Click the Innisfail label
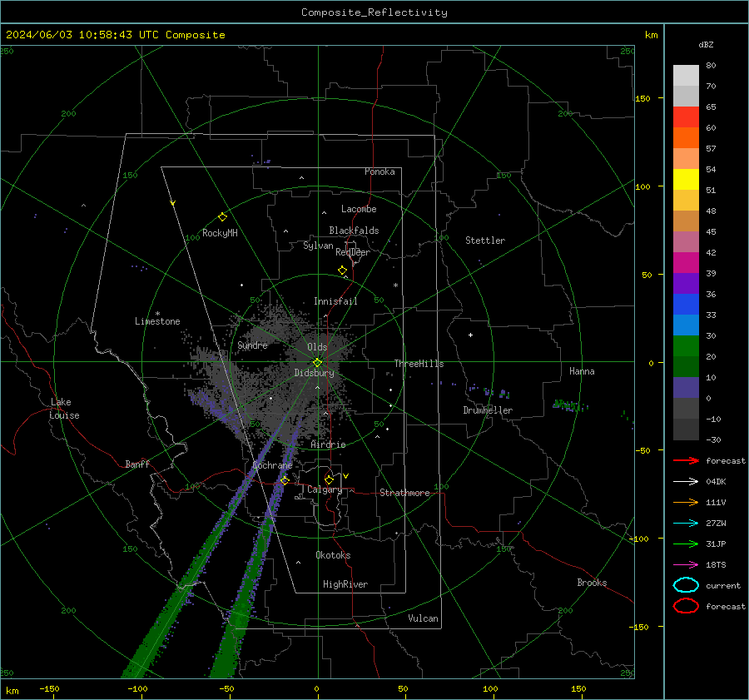The image size is (749, 700). (x=335, y=301)
